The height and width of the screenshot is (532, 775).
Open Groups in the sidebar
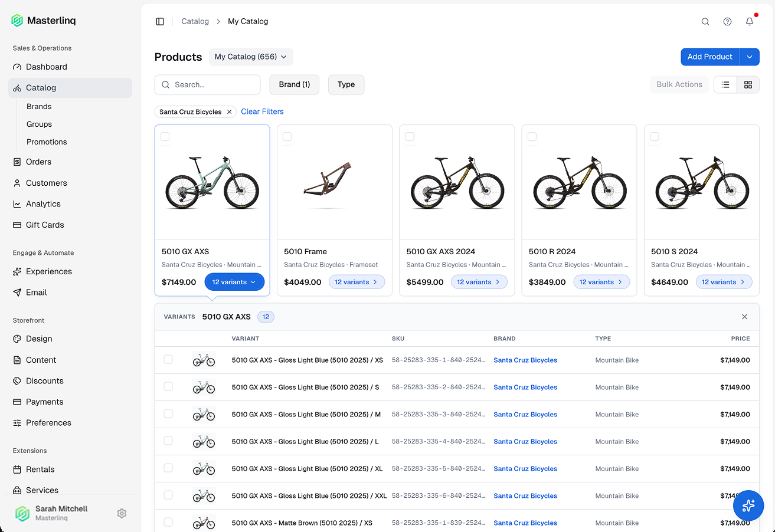pos(39,124)
